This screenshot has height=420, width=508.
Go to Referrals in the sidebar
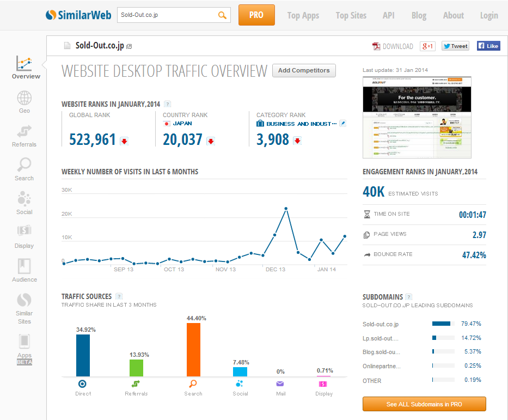[25, 136]
